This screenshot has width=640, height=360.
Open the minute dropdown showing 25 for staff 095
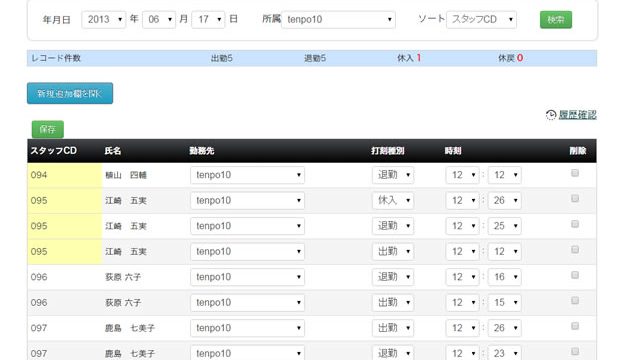504,226
